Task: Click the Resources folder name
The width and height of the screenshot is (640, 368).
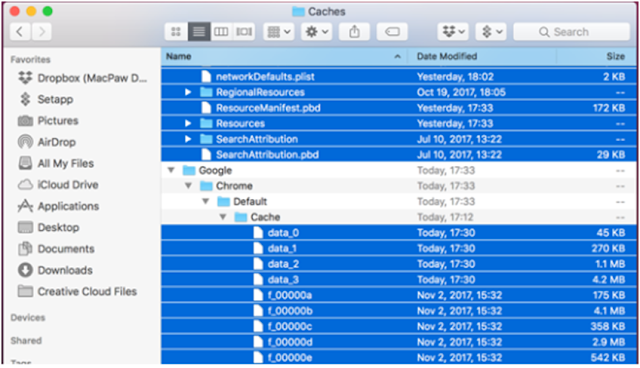Action: click(x=240, y=123)
